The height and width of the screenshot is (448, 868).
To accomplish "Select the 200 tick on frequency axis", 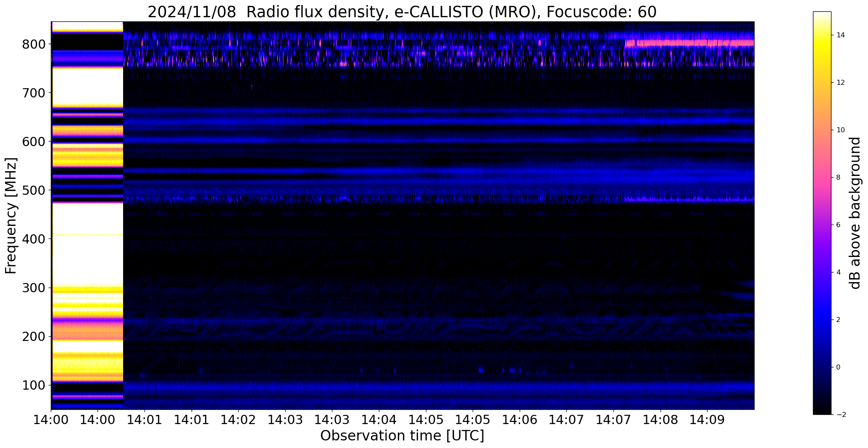I will point(33,336).
